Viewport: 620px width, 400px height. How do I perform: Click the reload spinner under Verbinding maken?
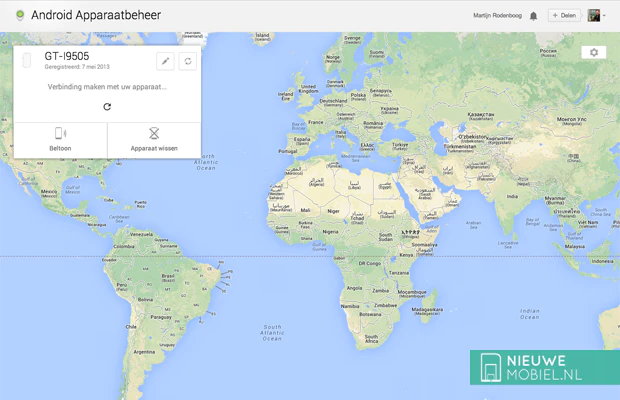tap(107, 107)
